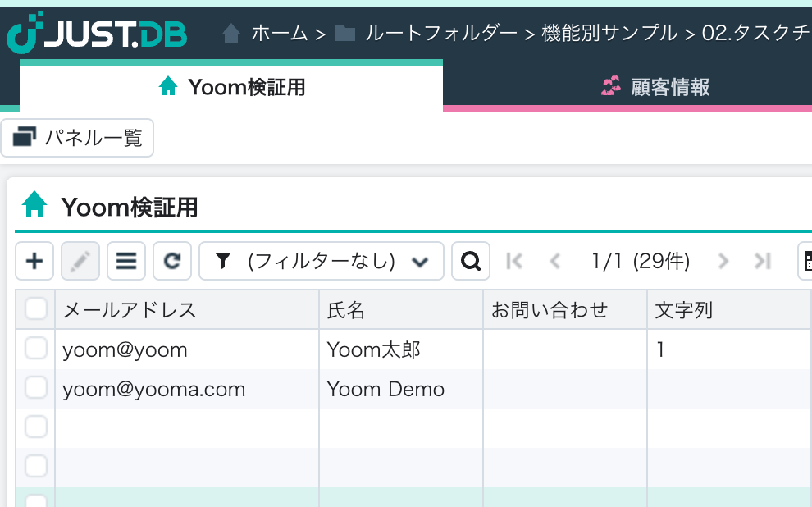Click the plus icon to add record
812x507 pixels.
click(x=34, y=262)
